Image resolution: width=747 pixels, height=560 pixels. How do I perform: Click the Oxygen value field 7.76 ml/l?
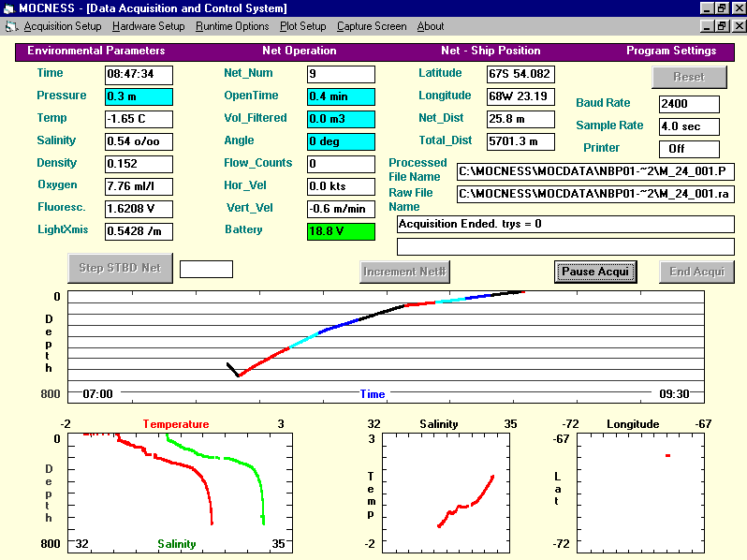139,186
